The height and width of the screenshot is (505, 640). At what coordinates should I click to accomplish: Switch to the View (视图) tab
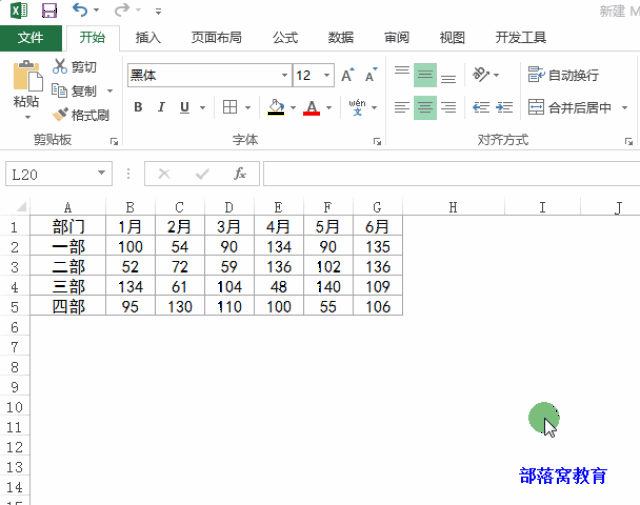click(x=452, y=38)
